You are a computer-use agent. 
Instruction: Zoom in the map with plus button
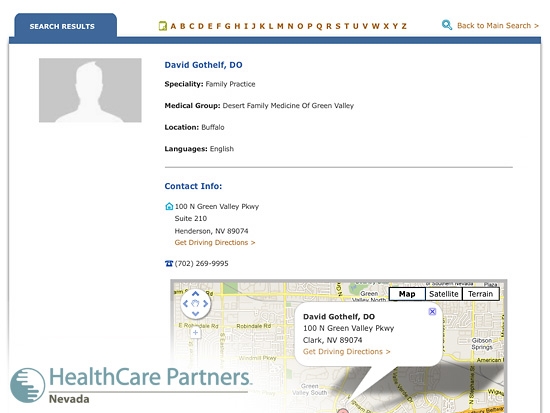pyautogui.click(x=196, y=332)
